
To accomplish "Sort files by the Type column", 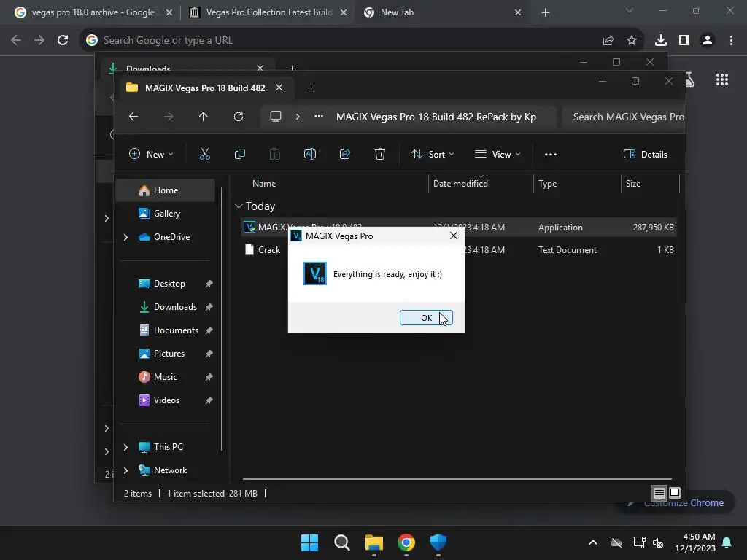I will click(x=547, y=183).
